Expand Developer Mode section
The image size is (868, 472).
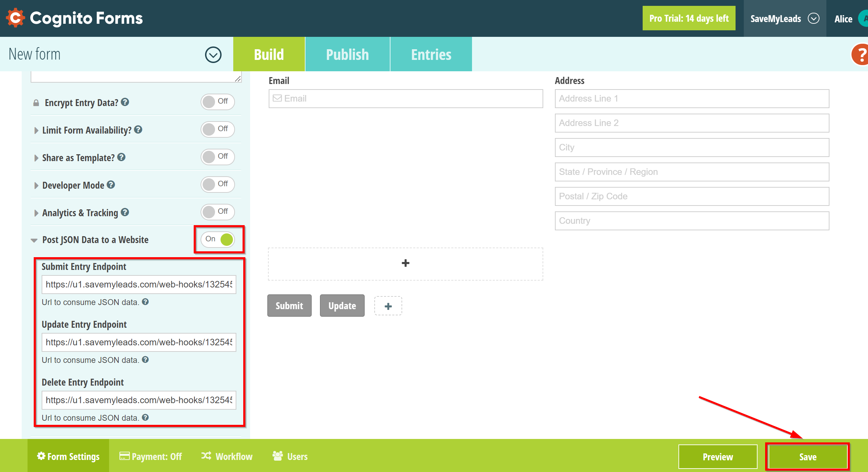pos(36,186)
